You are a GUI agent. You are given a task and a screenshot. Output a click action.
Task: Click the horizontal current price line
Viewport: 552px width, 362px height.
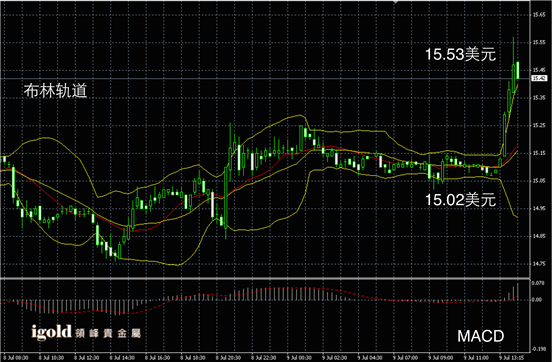(265, 78)
